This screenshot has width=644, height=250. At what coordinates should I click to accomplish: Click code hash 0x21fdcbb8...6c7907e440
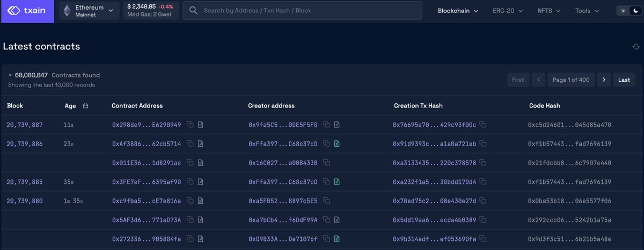click(570, 163)
